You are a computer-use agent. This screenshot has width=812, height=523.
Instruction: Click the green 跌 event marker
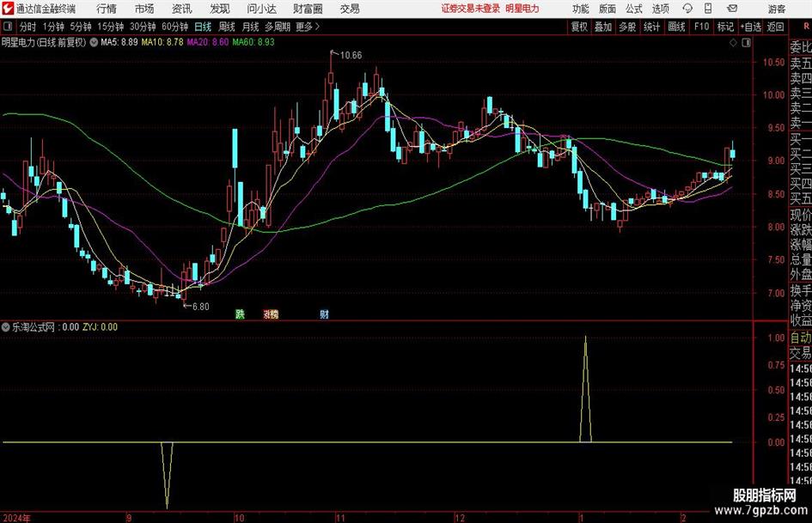click(x=240, y=313)
